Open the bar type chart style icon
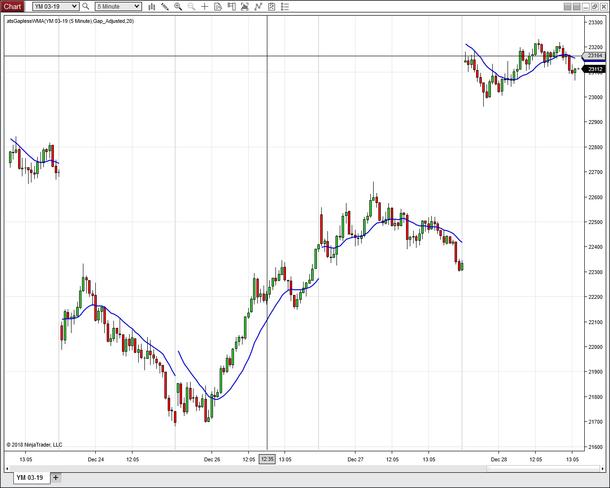 (152, 7)
